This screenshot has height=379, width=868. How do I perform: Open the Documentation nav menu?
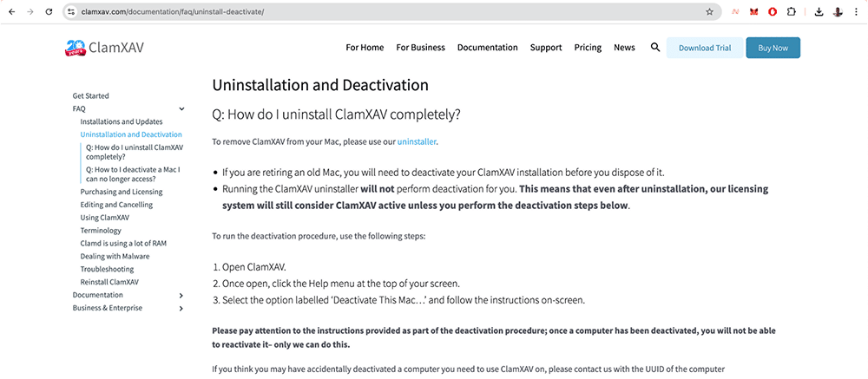click(488, 48)
